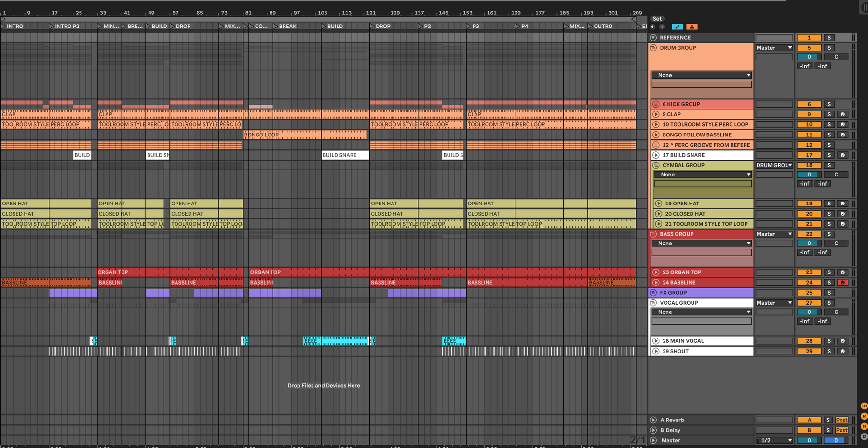Click the orange Lock Envelopes icon
This screenshot has height=448, width=868.
692,27
